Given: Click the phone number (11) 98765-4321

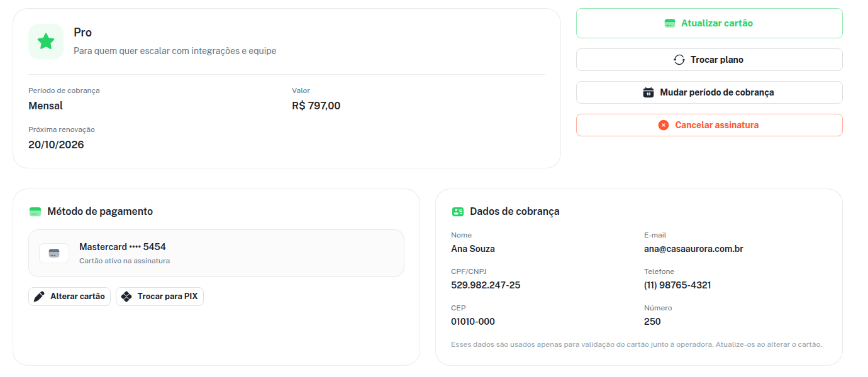Looking at the screenshot, I should point(677,285).
